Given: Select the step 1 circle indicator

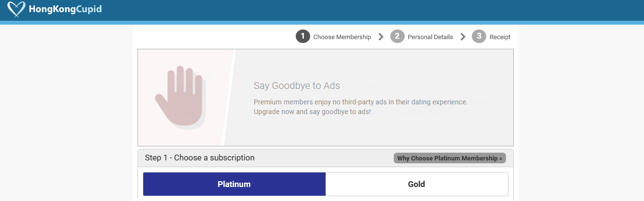Looking at the screenshot, I should coord(302,36).
